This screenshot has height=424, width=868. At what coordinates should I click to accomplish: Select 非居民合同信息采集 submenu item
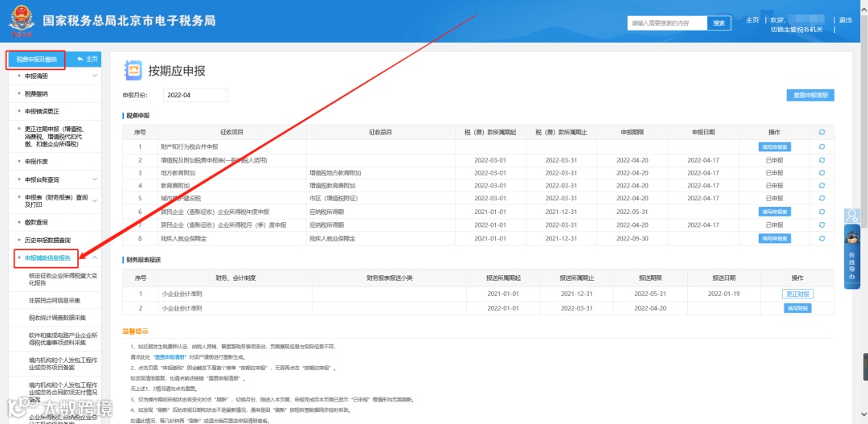[55, 300]
